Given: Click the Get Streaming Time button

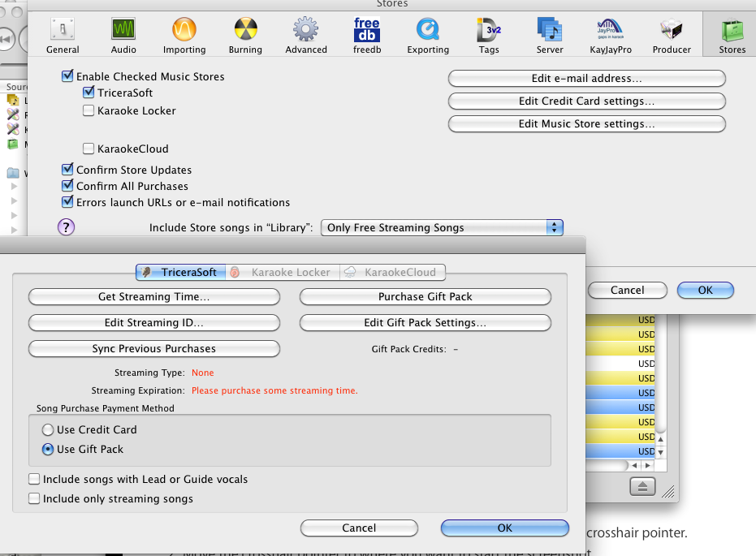Looking at the screenshot, I should [x=154, y=297].
